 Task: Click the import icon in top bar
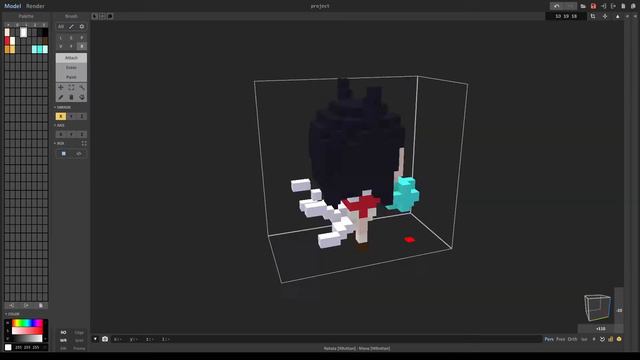603,6
